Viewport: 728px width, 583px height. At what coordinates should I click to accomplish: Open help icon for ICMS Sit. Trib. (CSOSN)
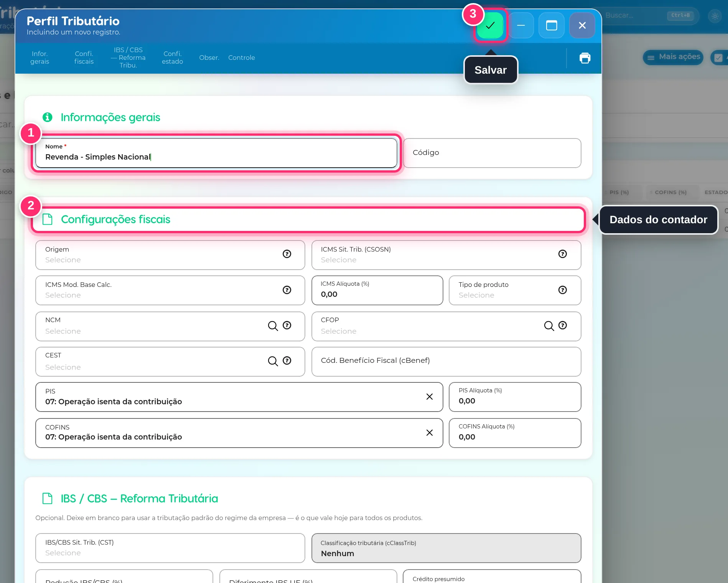click(x=562, y=254)
